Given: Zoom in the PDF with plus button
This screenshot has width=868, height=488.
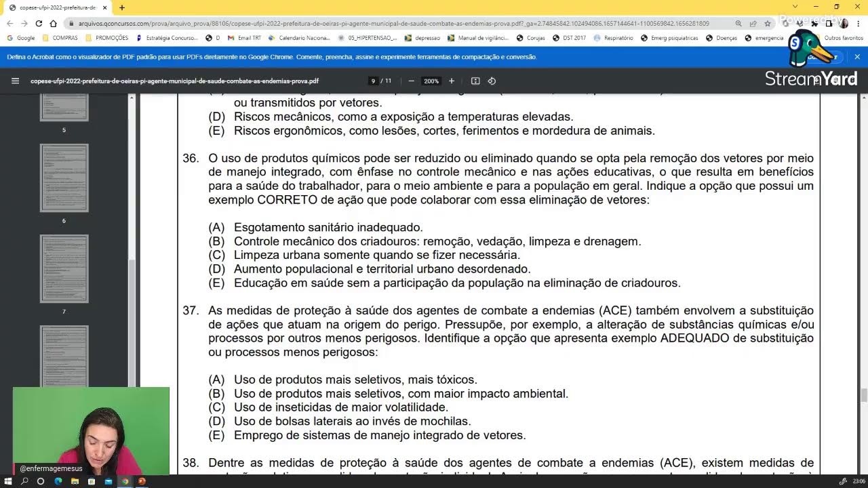Looking at the screenshot, I should (452, 81).
